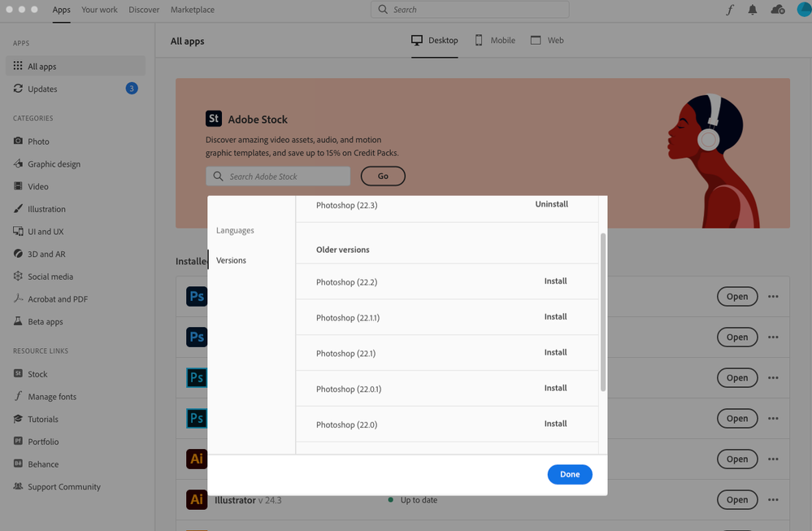This screenshot has height=531, width=812.
Task: Open the Video category
Action: click(x=31, y=186)
